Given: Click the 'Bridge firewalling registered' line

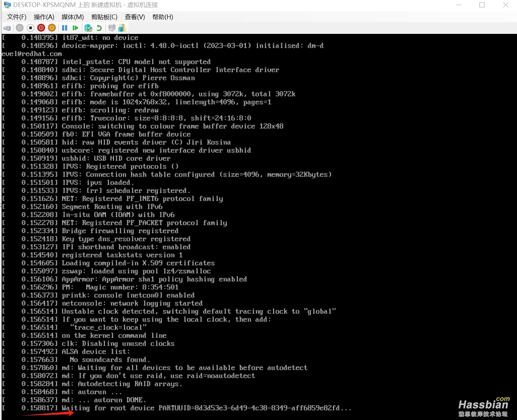Looking at the screenshot, I should pos(90,231).
